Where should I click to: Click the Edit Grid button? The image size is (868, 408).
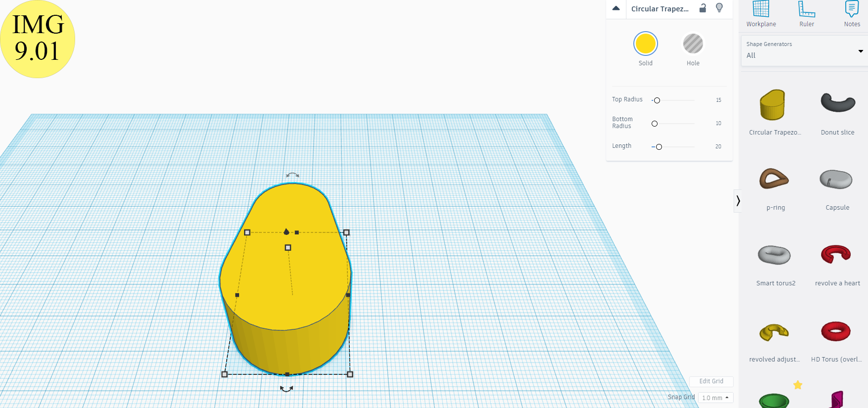pos(711,381)
